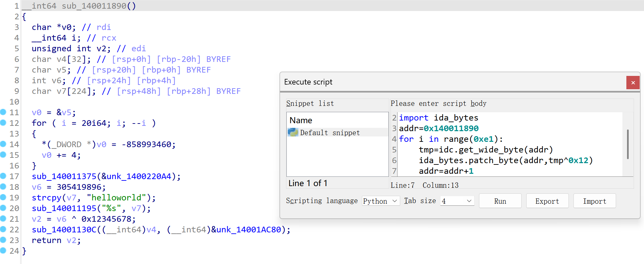This screenshot has width=644, height=264.
Task: Click the blue dot beside line 19
Action: click(3, 197)
